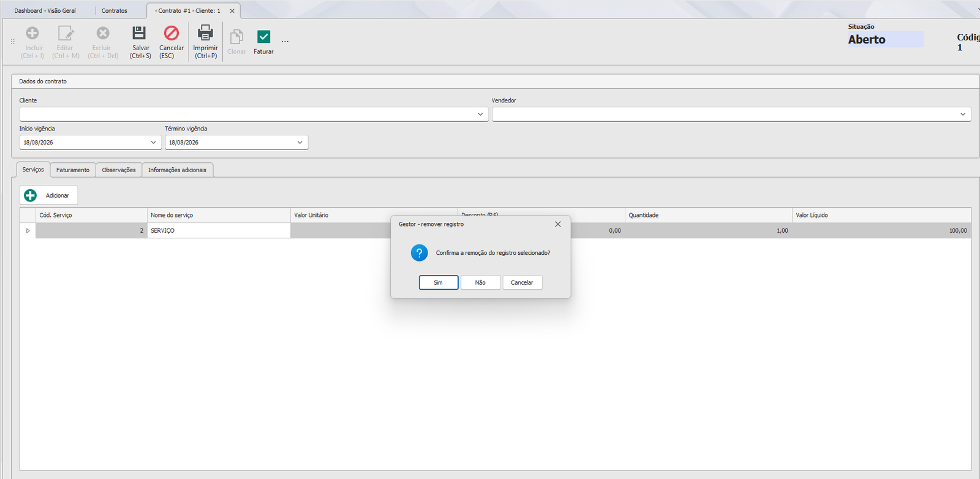This screenshot has height=479, width=980.
Task: Open the Início vigência date picker
Action: tap(153, 143)
